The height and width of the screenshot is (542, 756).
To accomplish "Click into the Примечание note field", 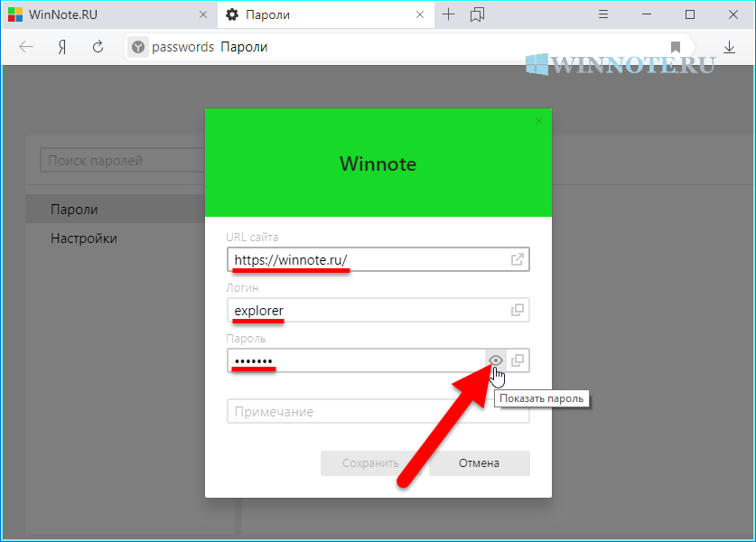I will click(x=361, y=412).
